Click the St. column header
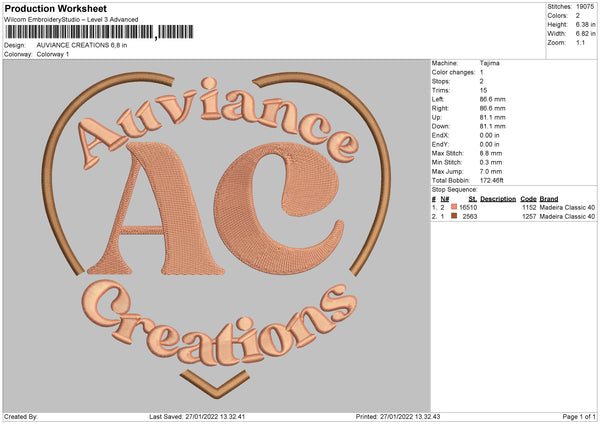600x424 pixels. [x=472, y=198]
